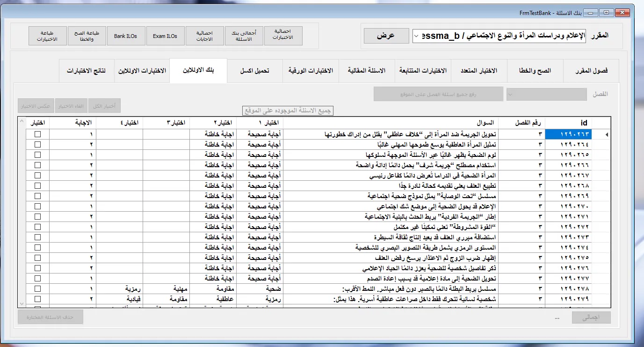This screenshot has height=347, width=644.
Task: Click حذف الاسئلة المختارة delete button
Action: tap(51, 317)
